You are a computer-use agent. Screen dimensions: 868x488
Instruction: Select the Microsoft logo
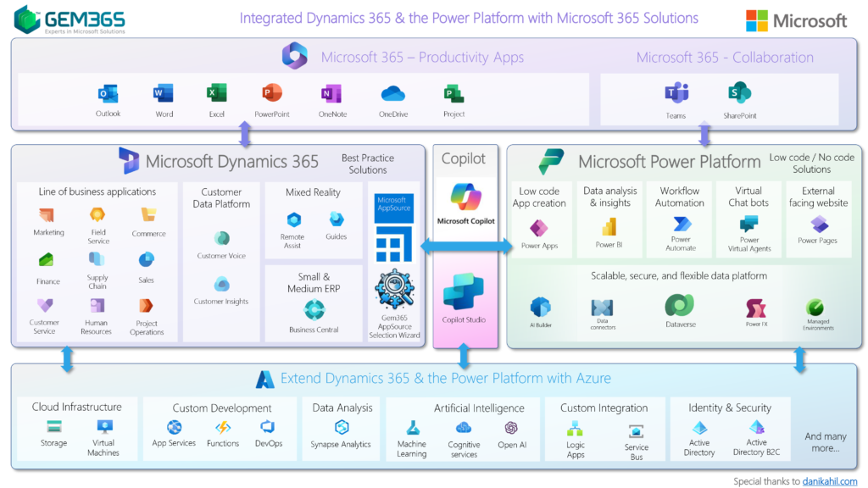coord(796,21)
